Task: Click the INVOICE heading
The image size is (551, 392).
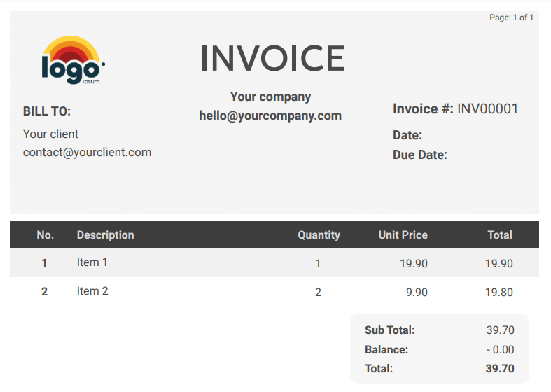Action: tap(272, 58)
